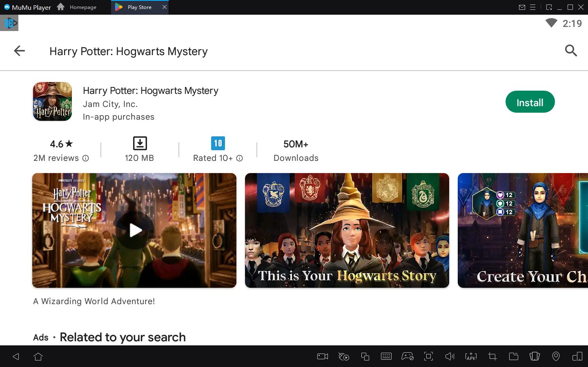Open the screenshot crop tool icon
The height and width of the screenshot is (367, 588).
coord(492,356)
